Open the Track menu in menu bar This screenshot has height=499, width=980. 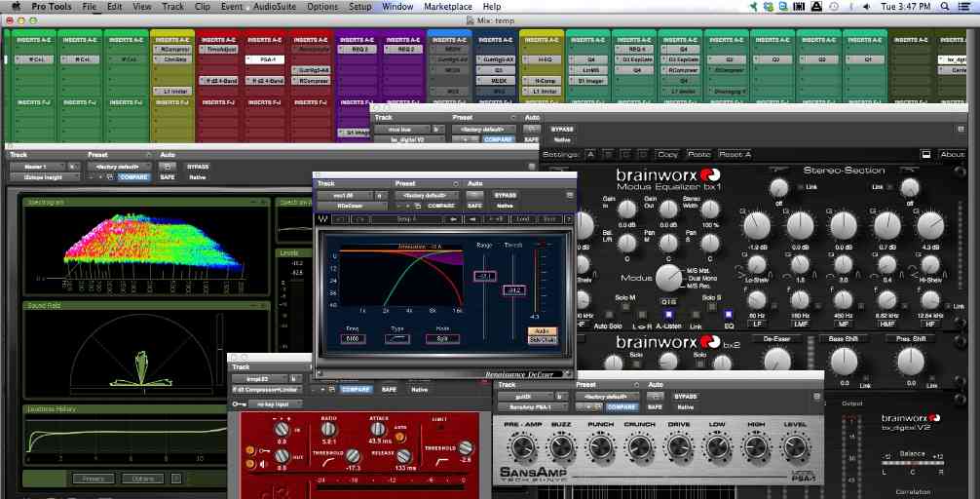coord(172,6)
